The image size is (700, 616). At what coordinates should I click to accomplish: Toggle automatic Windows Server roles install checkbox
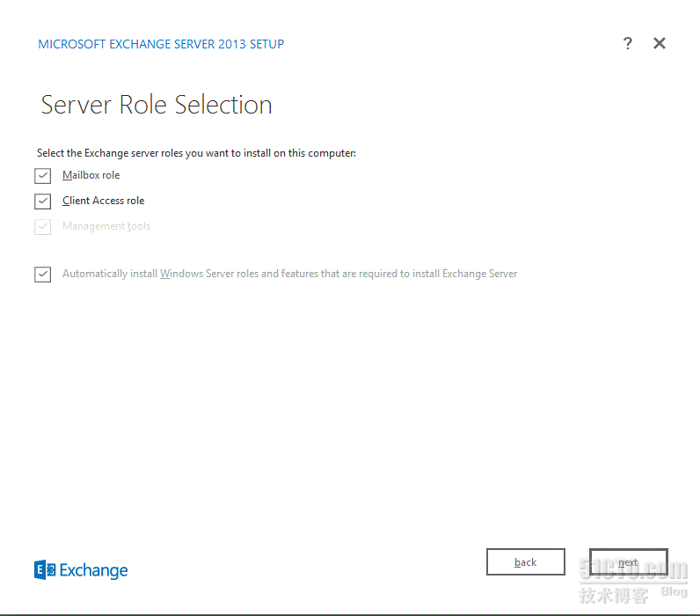pyautogui.click(x=43, y=274)
